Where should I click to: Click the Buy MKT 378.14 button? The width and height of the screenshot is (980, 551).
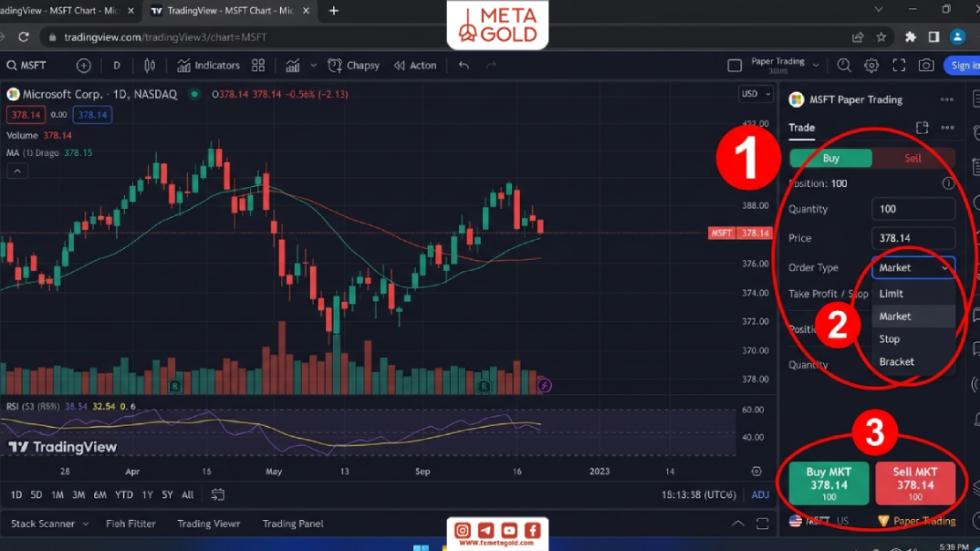pos(829,483)
